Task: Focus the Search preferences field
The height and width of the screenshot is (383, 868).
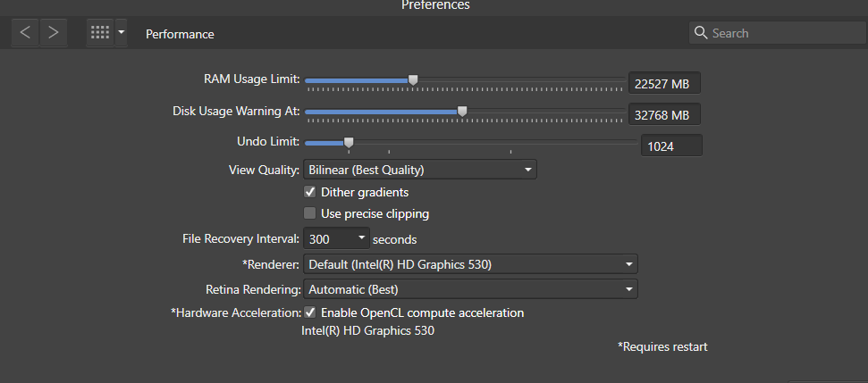Action: pyautogui.click(x=778, y=33)
